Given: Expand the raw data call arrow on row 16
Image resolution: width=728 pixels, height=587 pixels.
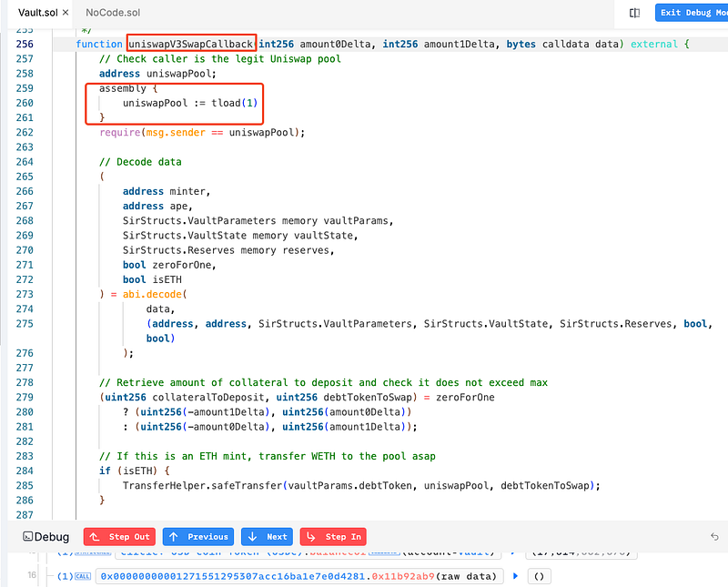Looking at the screenshot, I should click(x=516, y=576).
